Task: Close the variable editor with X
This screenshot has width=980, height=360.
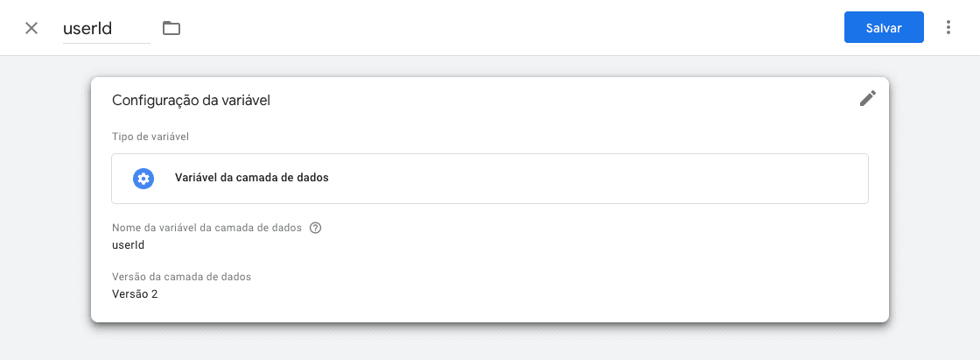Action: (31, 28)
